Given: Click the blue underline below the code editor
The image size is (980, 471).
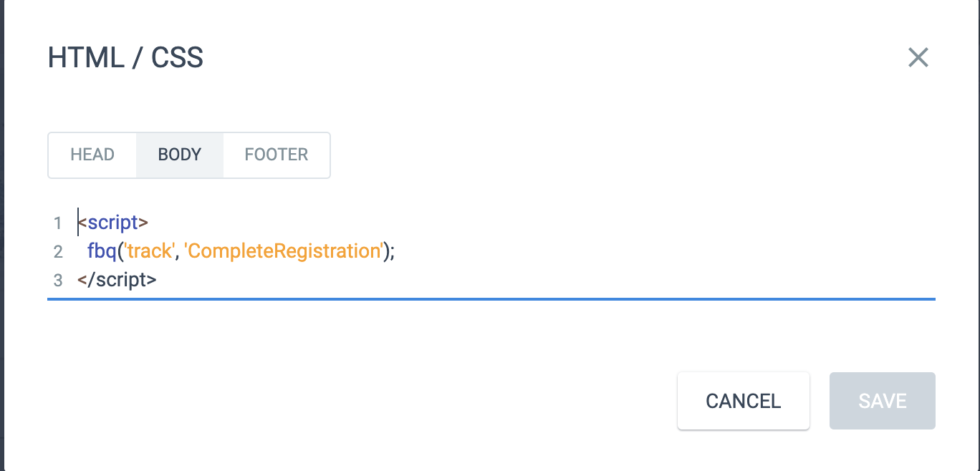Looking at the screenshot, I should (x=491, y=299).
